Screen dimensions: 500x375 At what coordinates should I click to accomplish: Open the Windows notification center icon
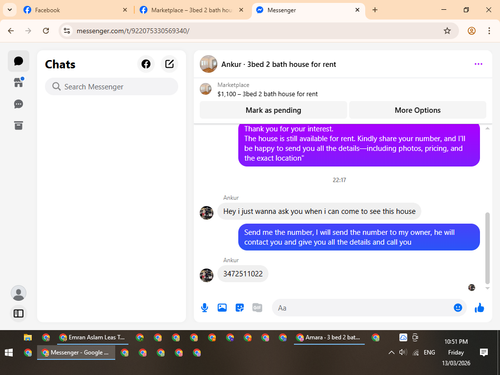click(484, 352)
